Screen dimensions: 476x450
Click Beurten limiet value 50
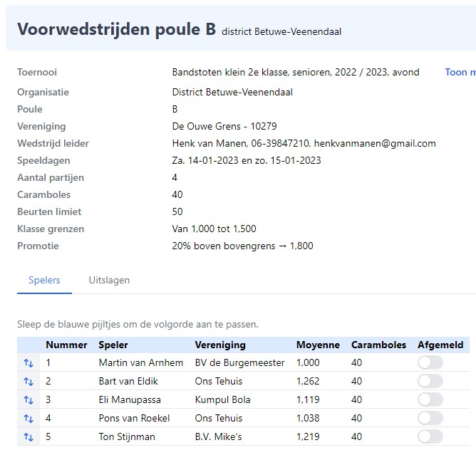click(177, 211)
